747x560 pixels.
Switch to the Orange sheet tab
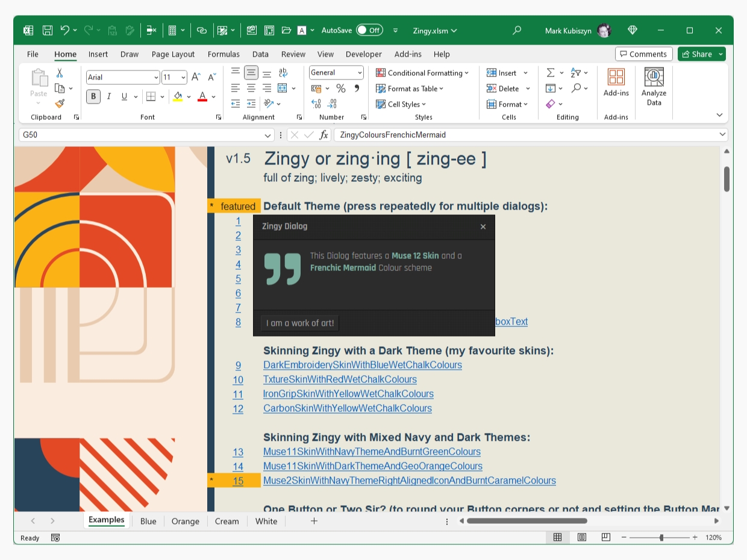[x=185, y=521]
